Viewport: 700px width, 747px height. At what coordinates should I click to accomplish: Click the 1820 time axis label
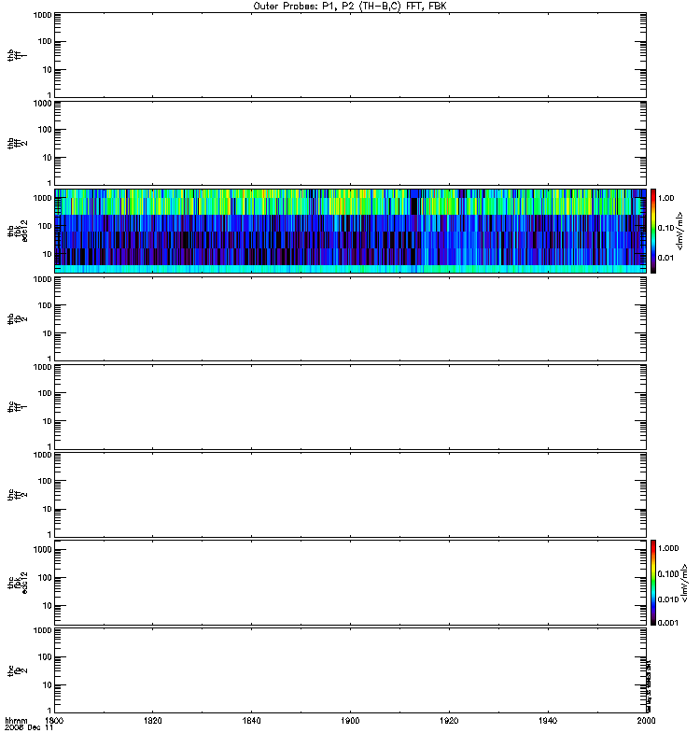[152, 720]
